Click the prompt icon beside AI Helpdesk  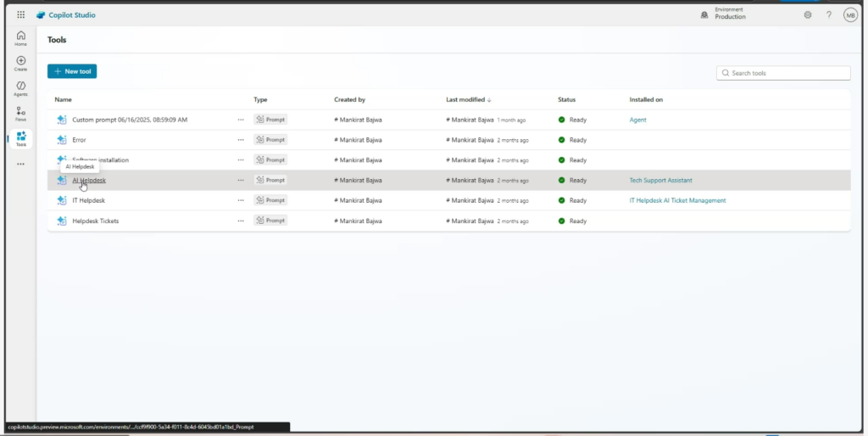(61, 180)
